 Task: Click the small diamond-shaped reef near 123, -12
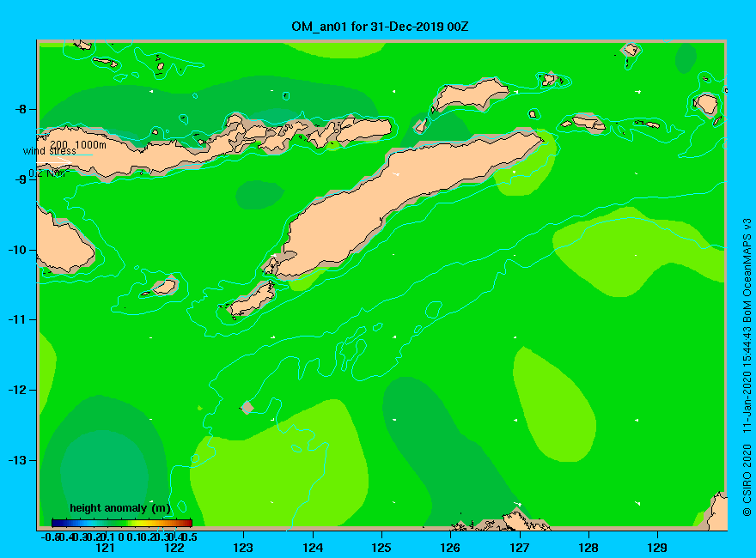click(247, 407)
